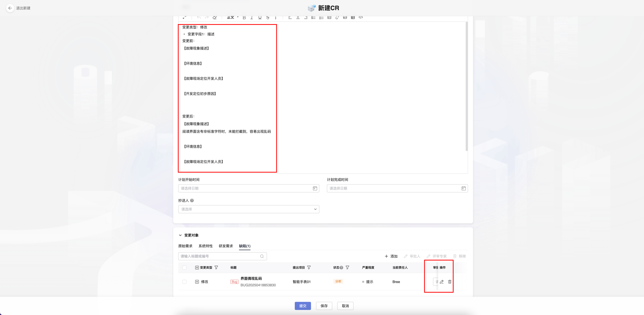
Task: Focus the 计划开始时间 date field
Action: coord(249,188)
